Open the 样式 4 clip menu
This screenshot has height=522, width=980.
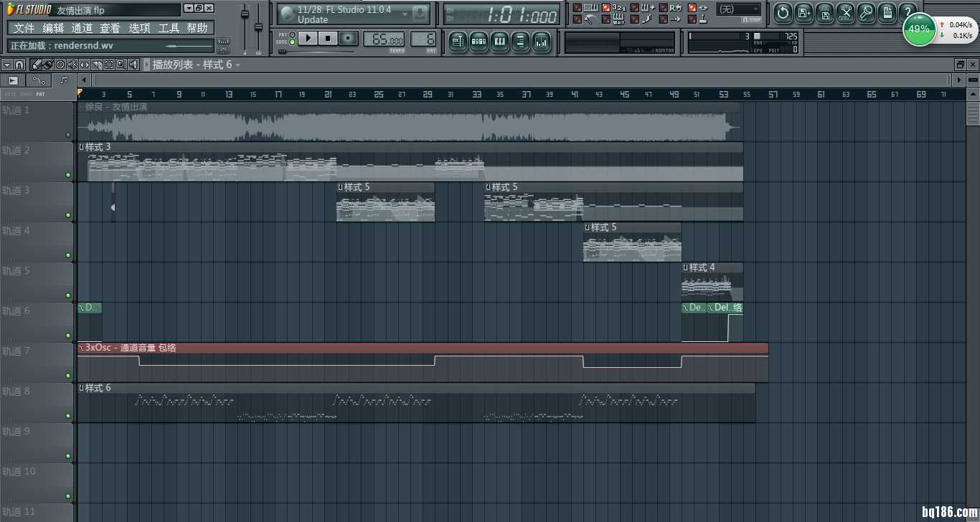686,267
